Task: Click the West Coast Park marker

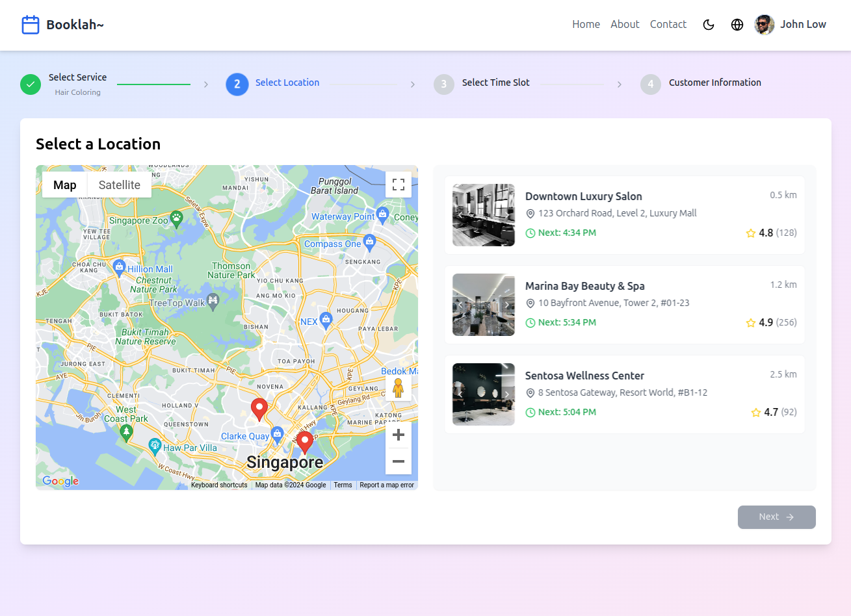Action: (x=127, y=433)
